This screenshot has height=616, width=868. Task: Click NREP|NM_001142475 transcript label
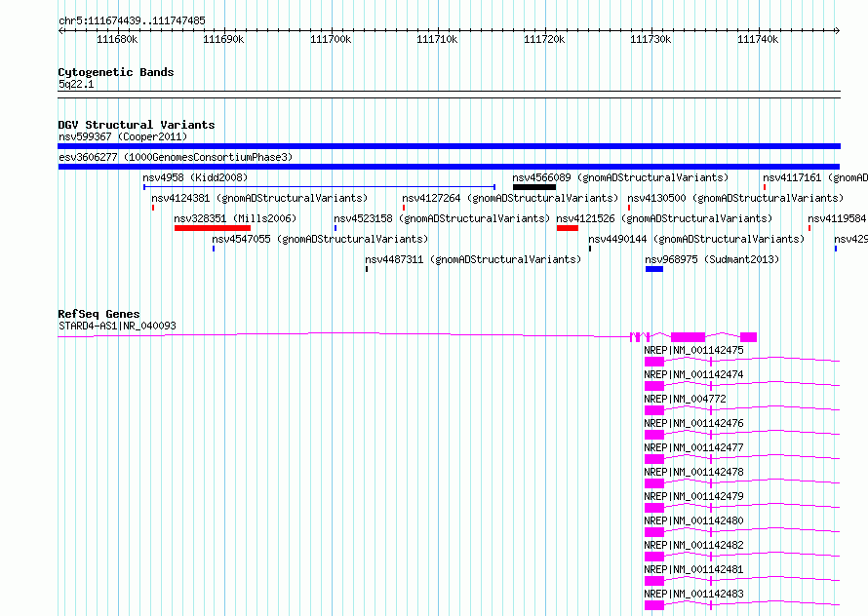point(693,350)
